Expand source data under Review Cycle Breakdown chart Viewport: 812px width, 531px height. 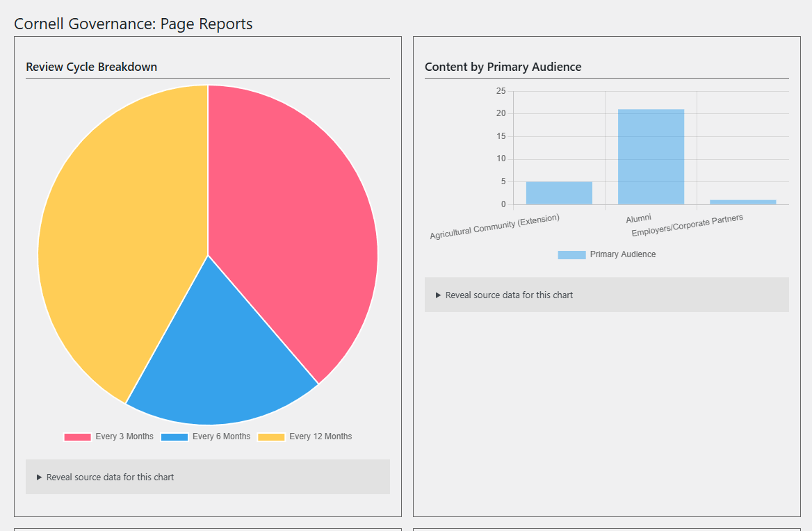click(208, 477)
